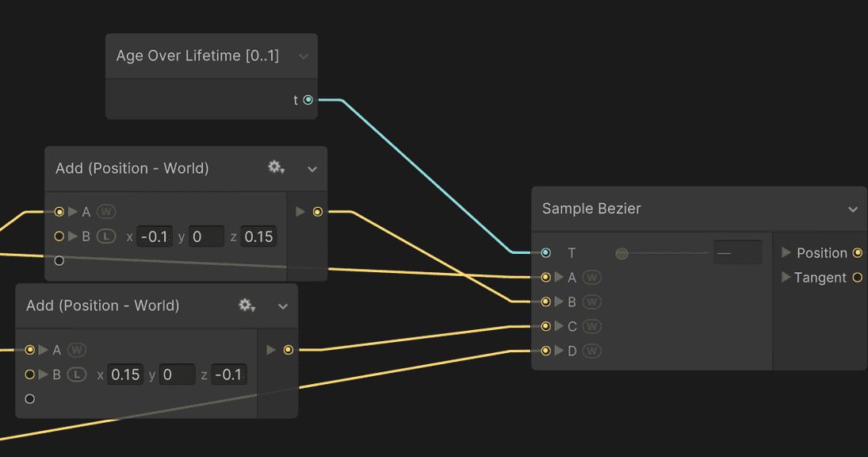Select the T input port on Sample Bezier
The image size is (868, 457).
[545, 252]
